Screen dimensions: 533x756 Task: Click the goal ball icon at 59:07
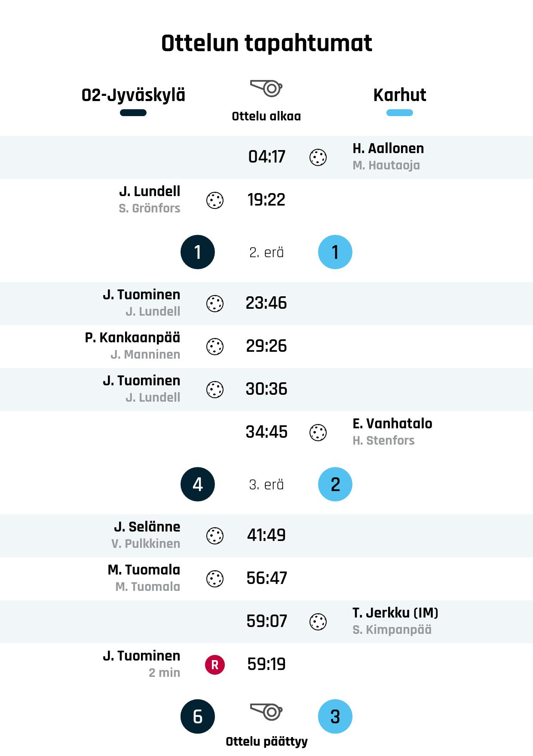318,622
